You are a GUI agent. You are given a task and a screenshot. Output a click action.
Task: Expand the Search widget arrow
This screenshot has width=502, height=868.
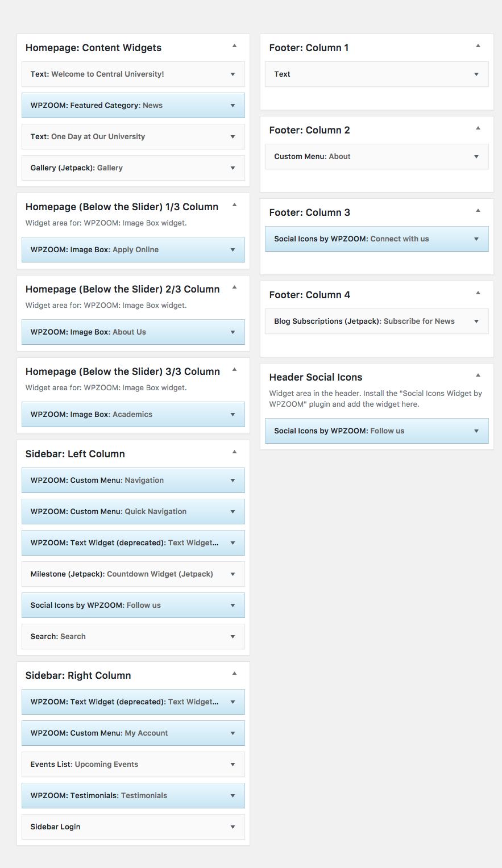pyautogui.click(x=233, y=637)
